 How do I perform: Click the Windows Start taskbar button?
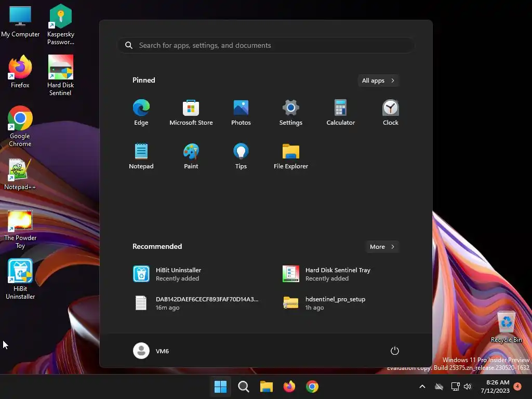click(x=220, y=387)
